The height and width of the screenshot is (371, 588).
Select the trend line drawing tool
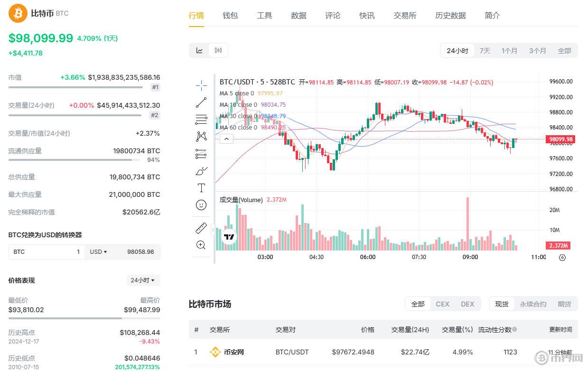pyautogui.click(x=201, y=102)
